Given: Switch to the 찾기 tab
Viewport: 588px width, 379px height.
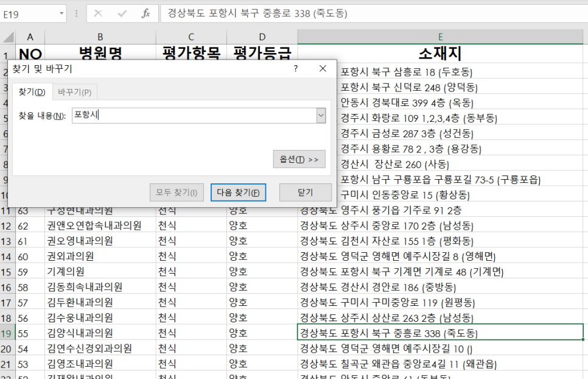Looking at the screenshot, I should point(32,92).
